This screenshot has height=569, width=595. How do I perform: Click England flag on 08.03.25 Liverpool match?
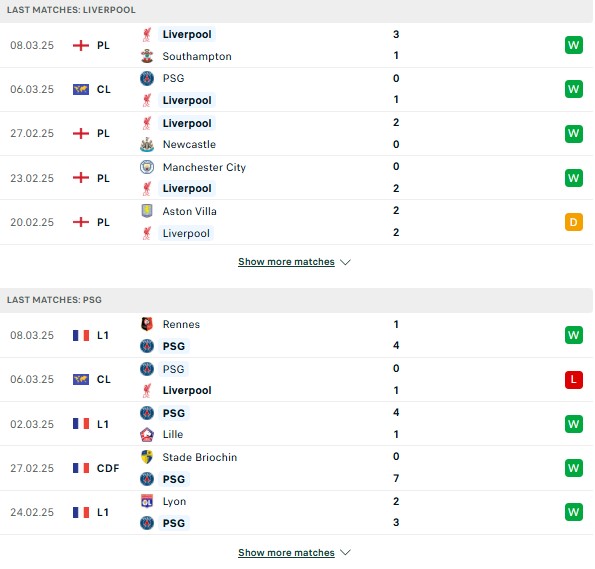click(81, 46)
